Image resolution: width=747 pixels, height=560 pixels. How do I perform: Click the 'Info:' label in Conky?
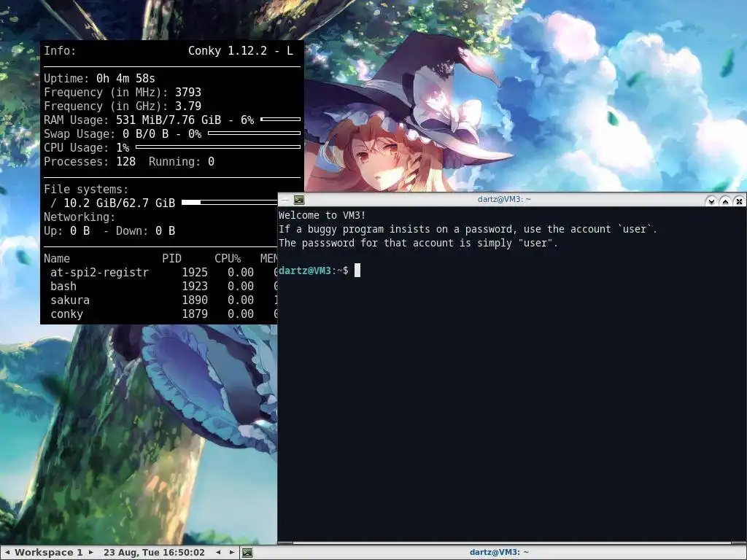click(60, 51)
